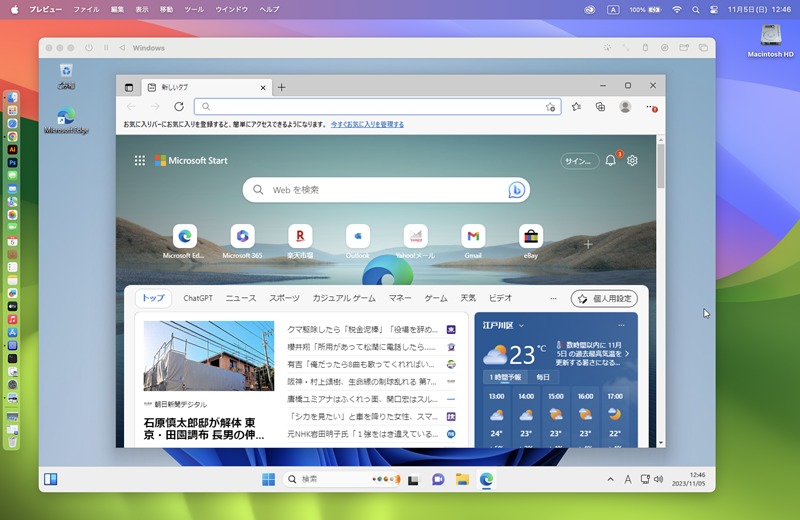Image resolution: width=800 pixels, height=520 pixels.
Task: Show hidden icons in Windows system tray
Action: (610, 479)
